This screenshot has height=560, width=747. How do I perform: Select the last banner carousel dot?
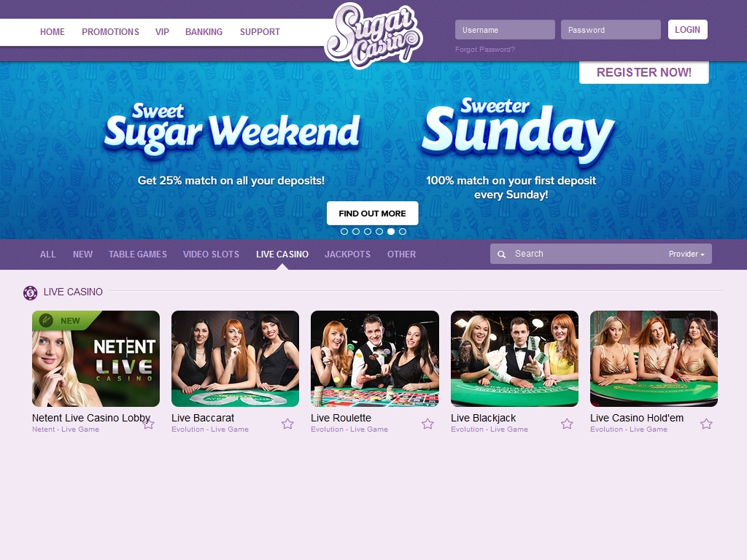403,231
